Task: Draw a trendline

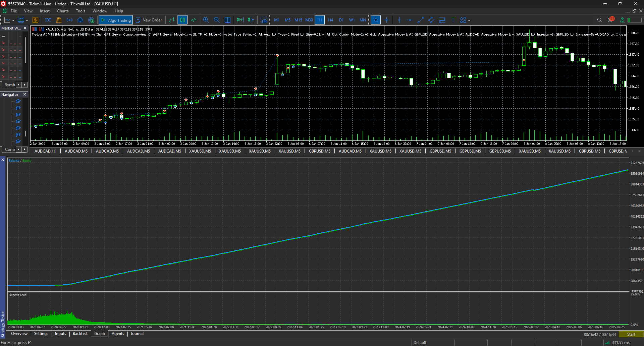Action: coord(421,20)
